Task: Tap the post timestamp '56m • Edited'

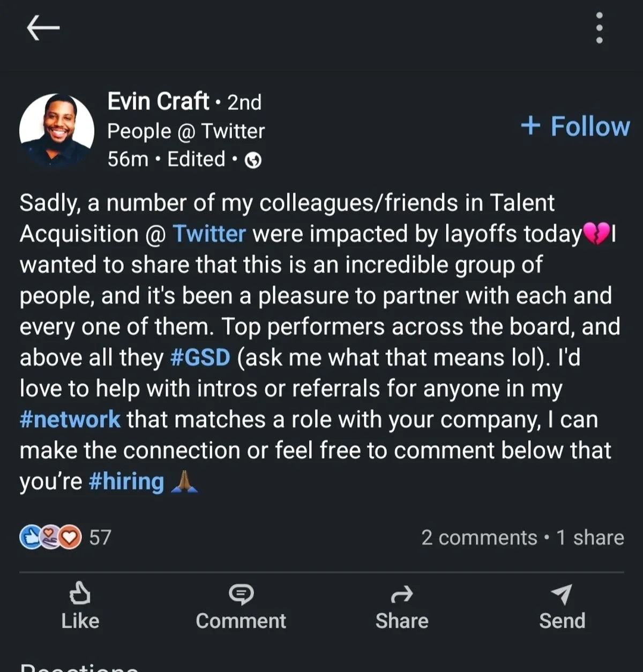Action: (166, 159)
